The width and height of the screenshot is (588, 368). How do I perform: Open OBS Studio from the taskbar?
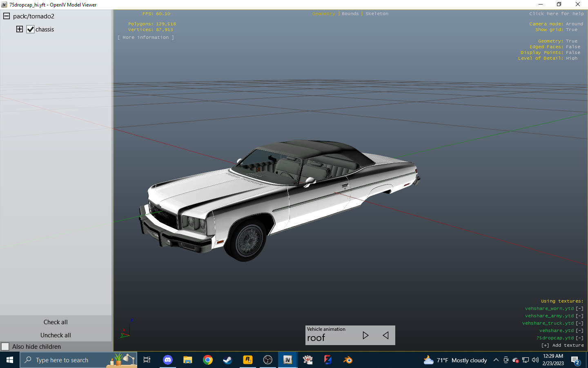267,360
